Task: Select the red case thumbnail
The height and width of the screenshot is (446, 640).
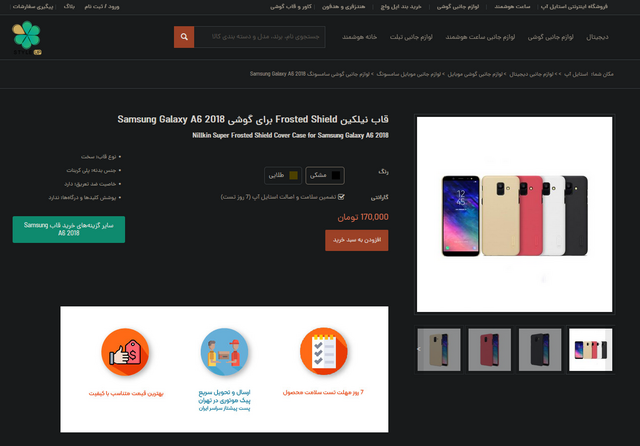Action: 489,350
